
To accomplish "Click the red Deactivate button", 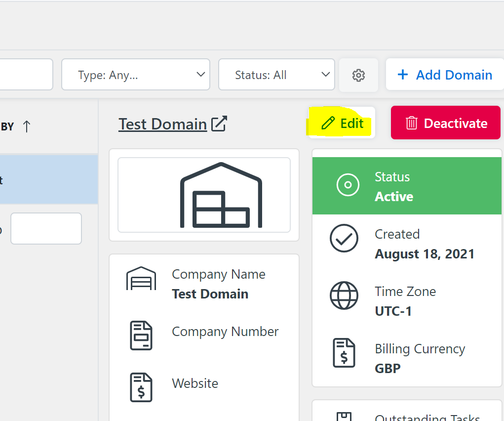I will (445, 123).
